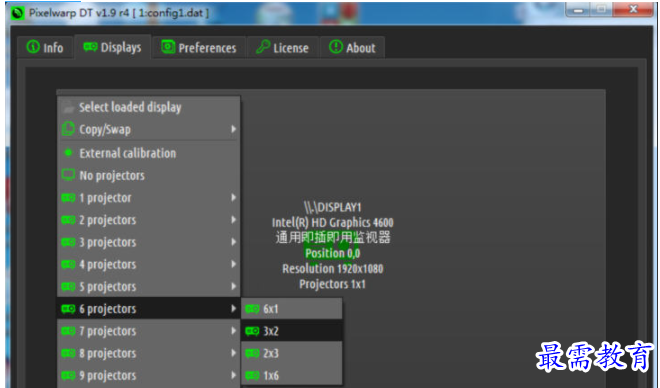This screenshot has width=660, height=388.
Task: Click the projector icon beside 6 projectors
Action: pos(68,309)
